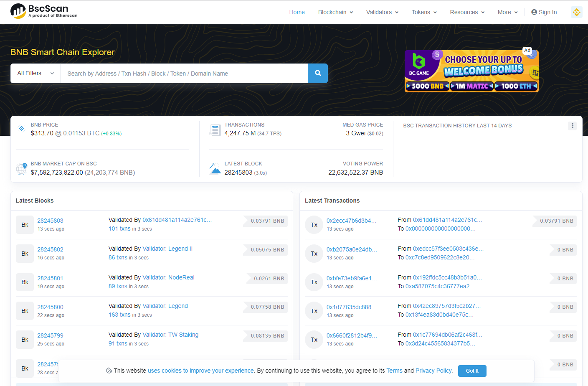Click the transactions receipt icon
Screen dimensions: 588x386
pos(215,130)
